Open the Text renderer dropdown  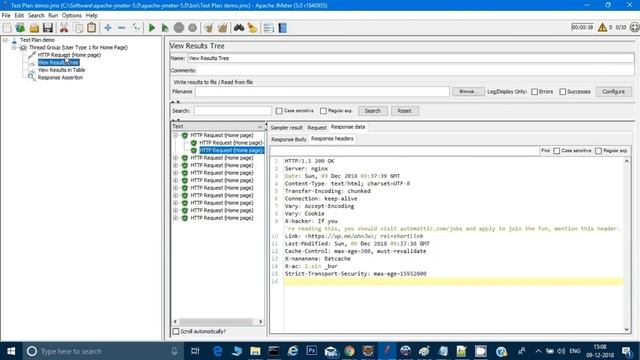click(x=218, y=127)
